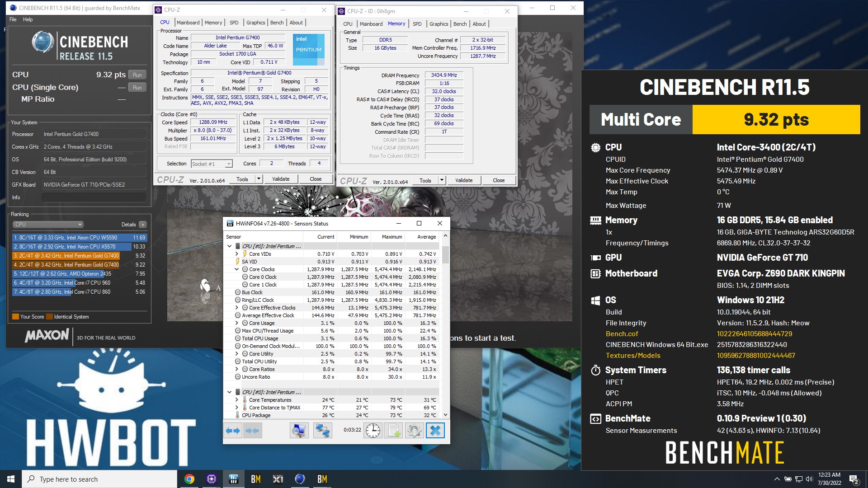This screenshot has width=868, height=488.
Task: Open About tab in second CPU-Z window
Action: click(479, 24)
